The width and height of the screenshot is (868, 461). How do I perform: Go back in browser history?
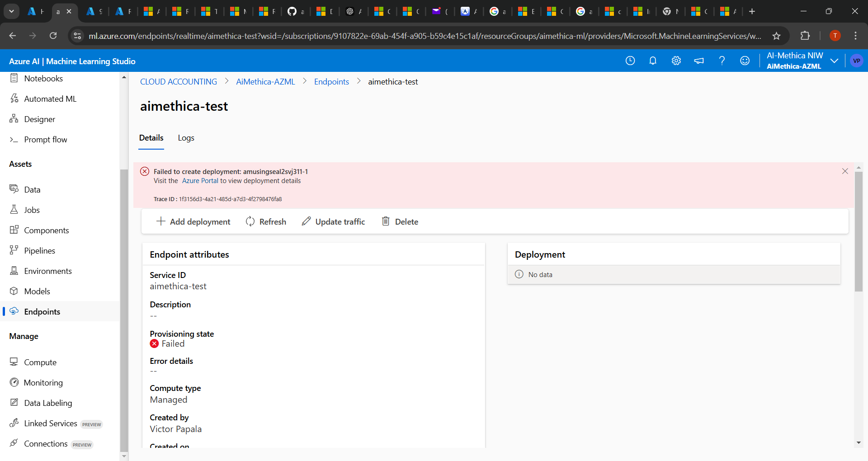(x=13, y=36)
